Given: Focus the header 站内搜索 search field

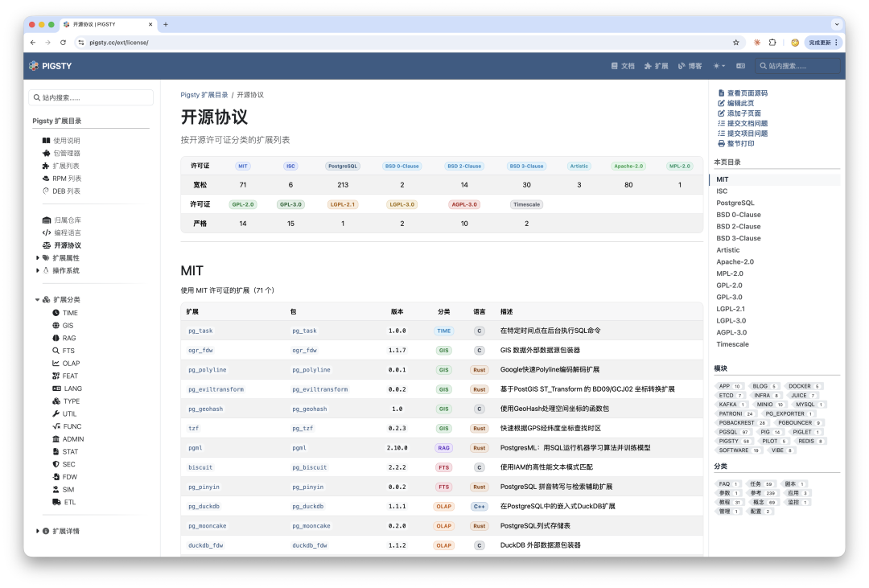Looking at the screenshot, I should 797,66.
